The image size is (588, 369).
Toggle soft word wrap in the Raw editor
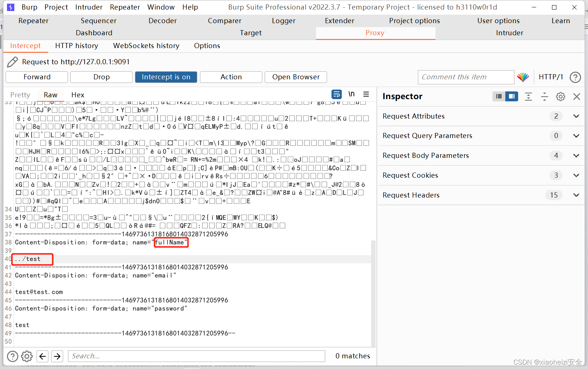click(337, 94)
